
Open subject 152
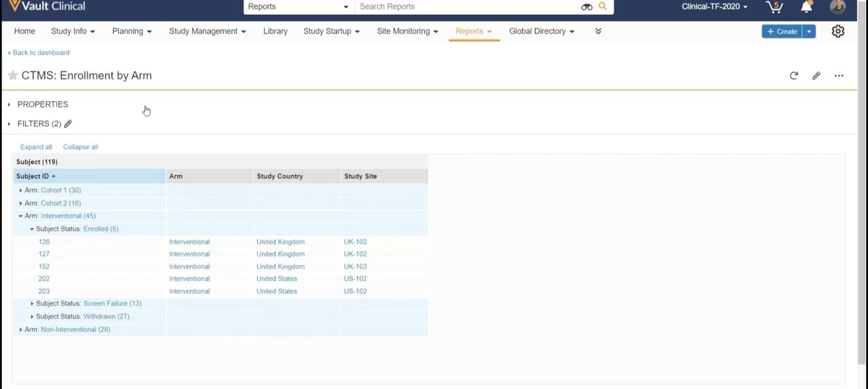coord(44,266)
